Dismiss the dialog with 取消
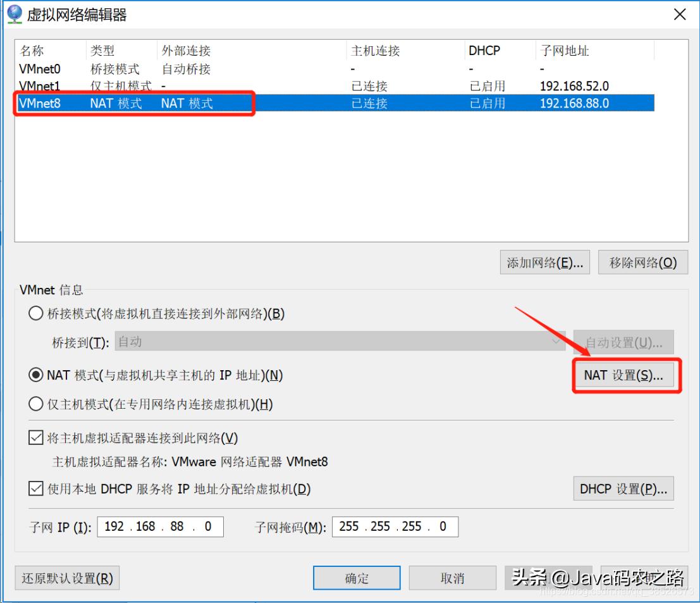 click(x=453, y=577)
